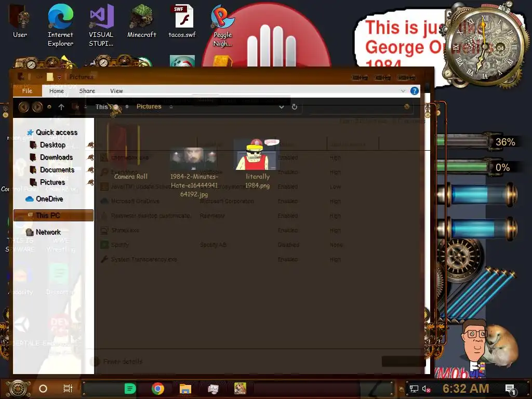Screen dimensions: 532x399
Task: Open network status in system tray
Action: [414, 389]
